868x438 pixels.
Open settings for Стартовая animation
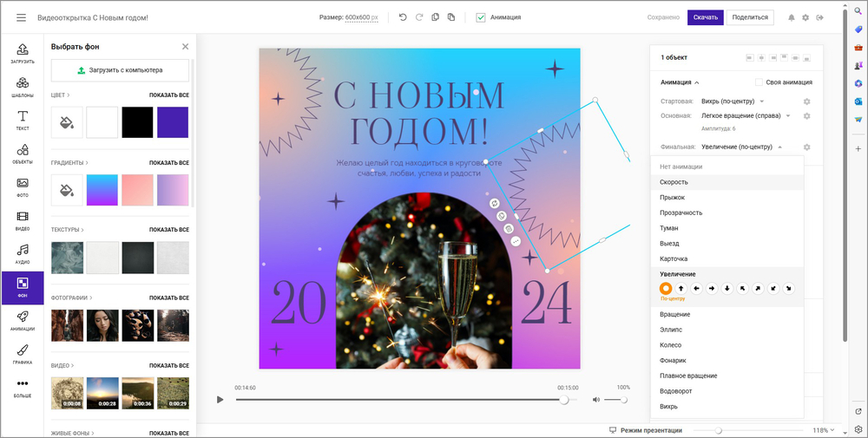tap(806, 101)
